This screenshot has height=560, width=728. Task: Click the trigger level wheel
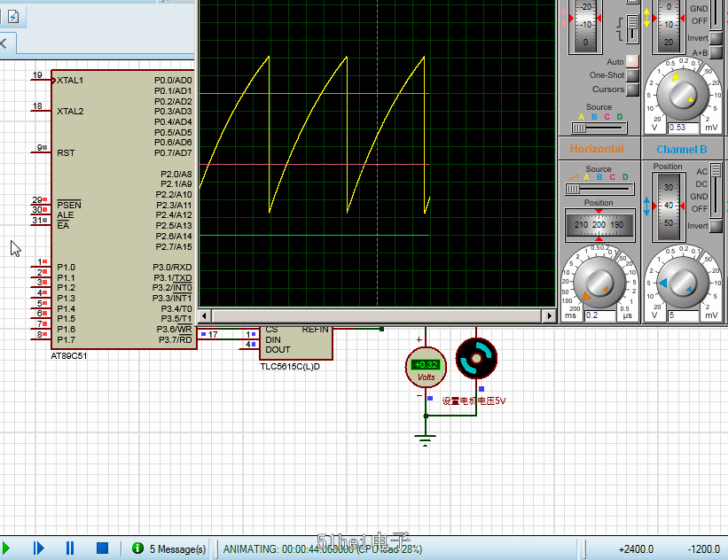coord(585,26)
